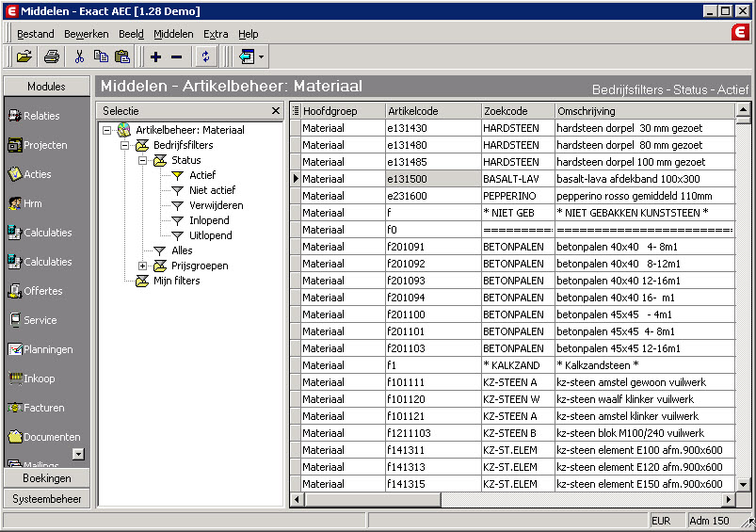Image resolution: width=756 pixels, height=532 pixels.
Task: Sort by the Zoekcode column header
Action: [x=518, y=111]
